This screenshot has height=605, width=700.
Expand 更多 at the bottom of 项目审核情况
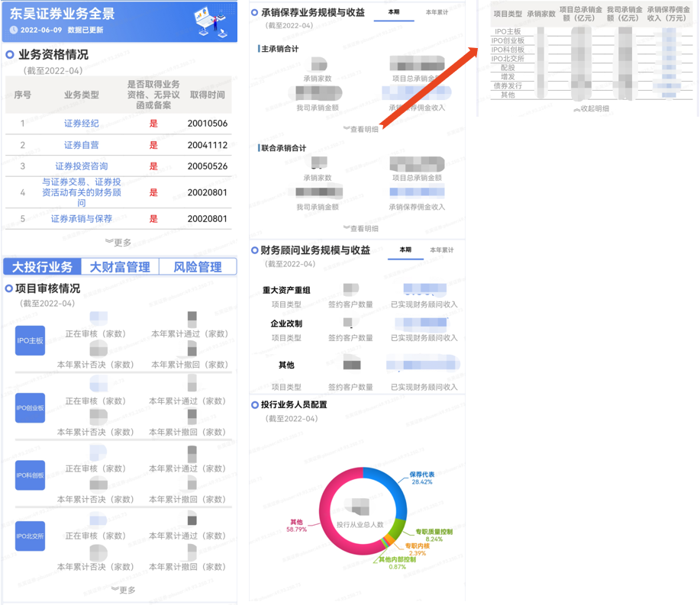tap(123, 590)
